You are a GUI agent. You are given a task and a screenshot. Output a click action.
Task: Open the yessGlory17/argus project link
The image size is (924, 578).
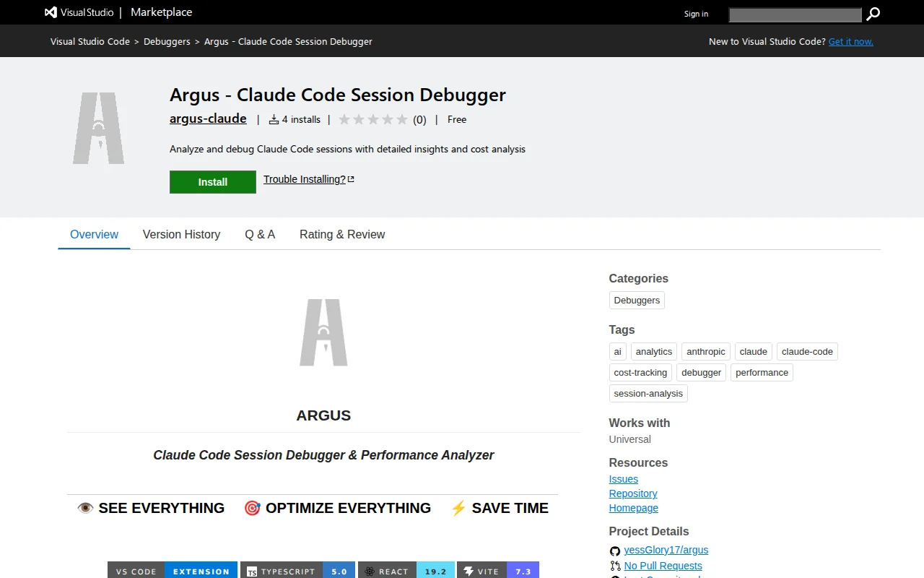click(666, 550)
